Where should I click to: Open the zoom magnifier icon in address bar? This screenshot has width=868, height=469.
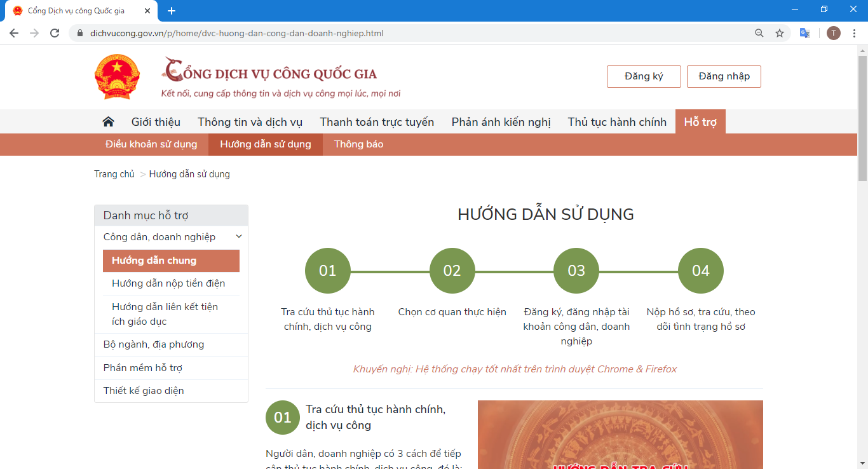pyautogui.click(x=759, y=33)
